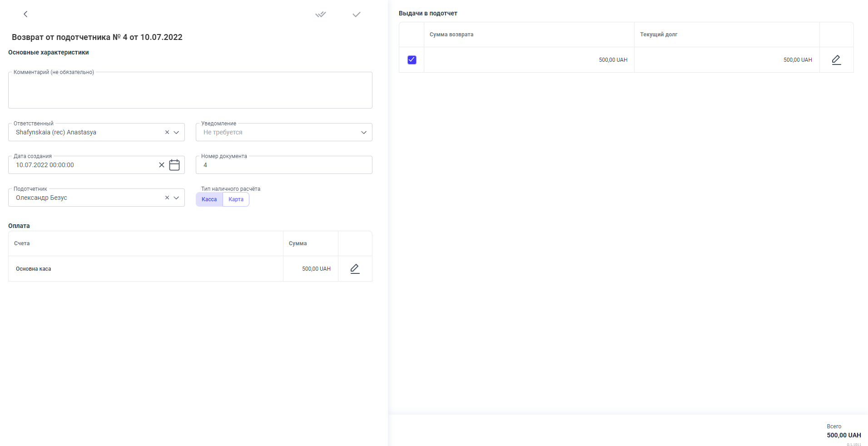Expand the Ответственный dropdown
The width and height of the screenshot is (868, 446).
[x=177, y=132]
